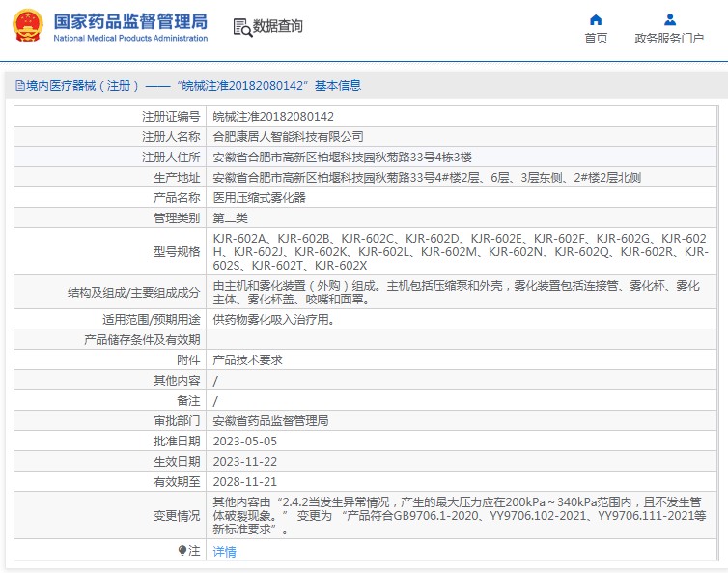Click 国家药品监督管理局 site title

click(129, 20)
